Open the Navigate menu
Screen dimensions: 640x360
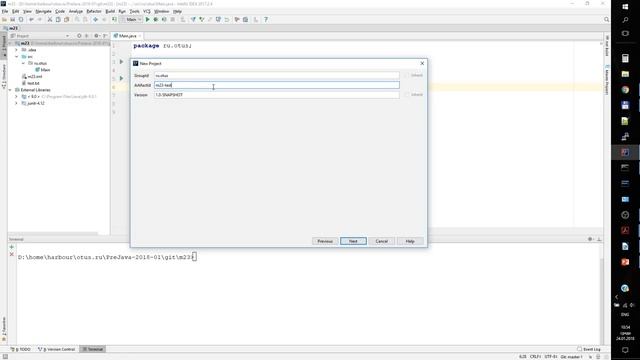point(43,11)
